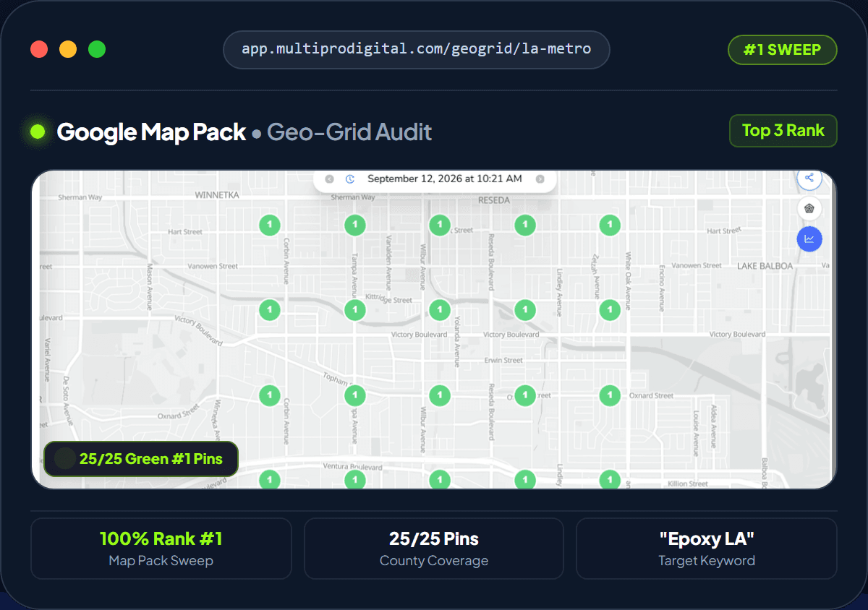This screenshot has width=868, height=610.
Task: Click the top-row pin left of White Oak Avenue
Action: tap(610, 225)
